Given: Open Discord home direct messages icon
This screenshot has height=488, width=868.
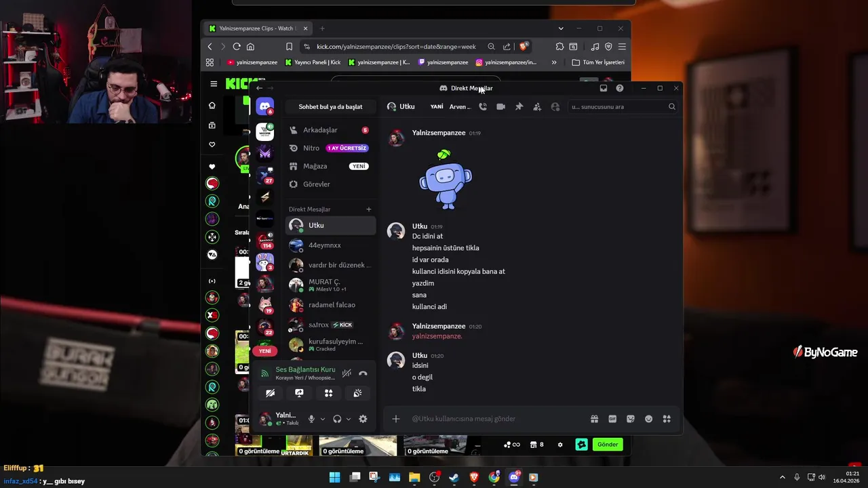Looking at the screenshot, I should tap(265, 106).
